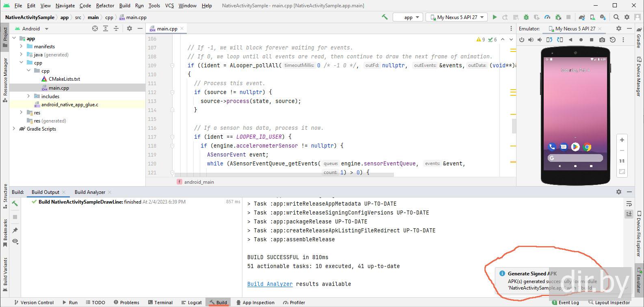Open Search Everywhere magnifier icon
The height and width of the screenshot is (307, 644).
[616, 17]
